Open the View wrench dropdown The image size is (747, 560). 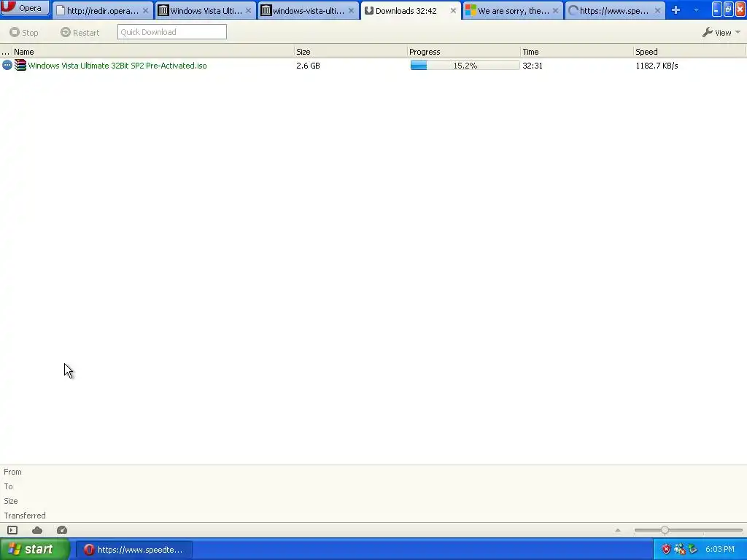point(721,32)
